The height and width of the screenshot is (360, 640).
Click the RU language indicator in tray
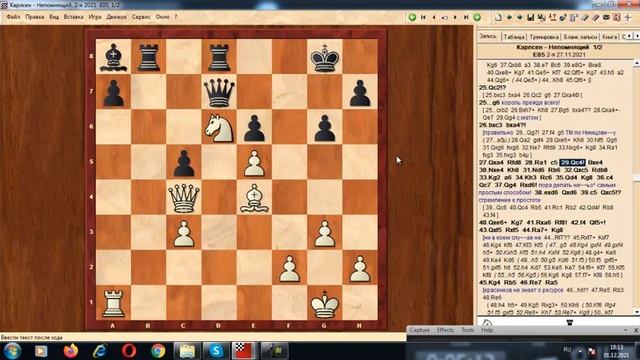pos(567,350)
